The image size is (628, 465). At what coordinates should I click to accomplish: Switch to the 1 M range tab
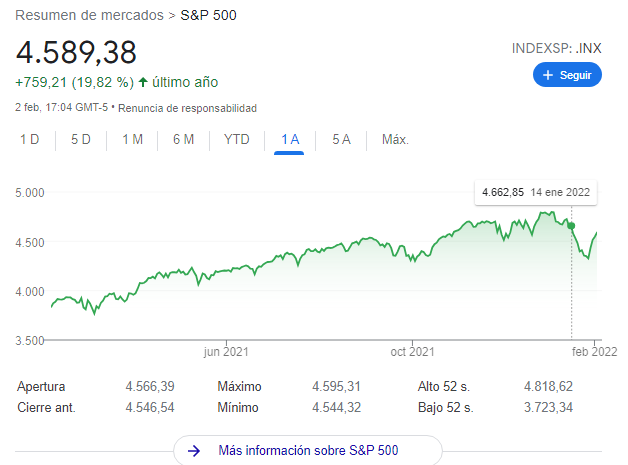(x=132, y=140)
